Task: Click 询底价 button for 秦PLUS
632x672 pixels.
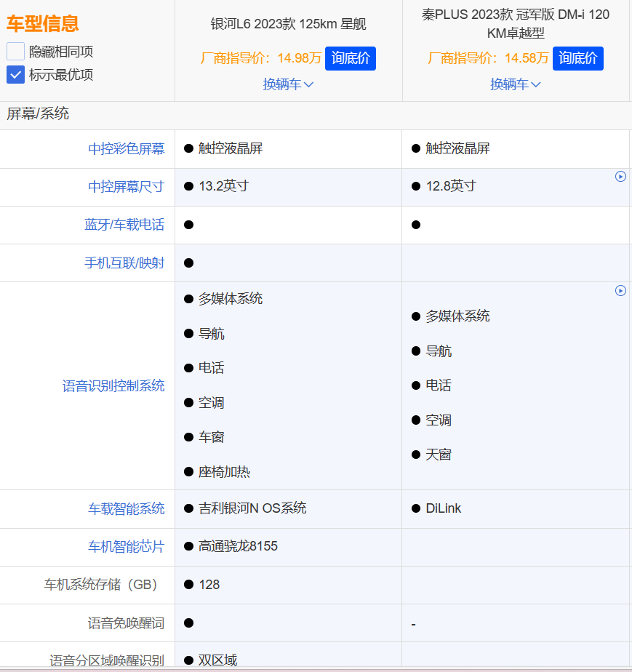Action: click(x=578, y=58)
